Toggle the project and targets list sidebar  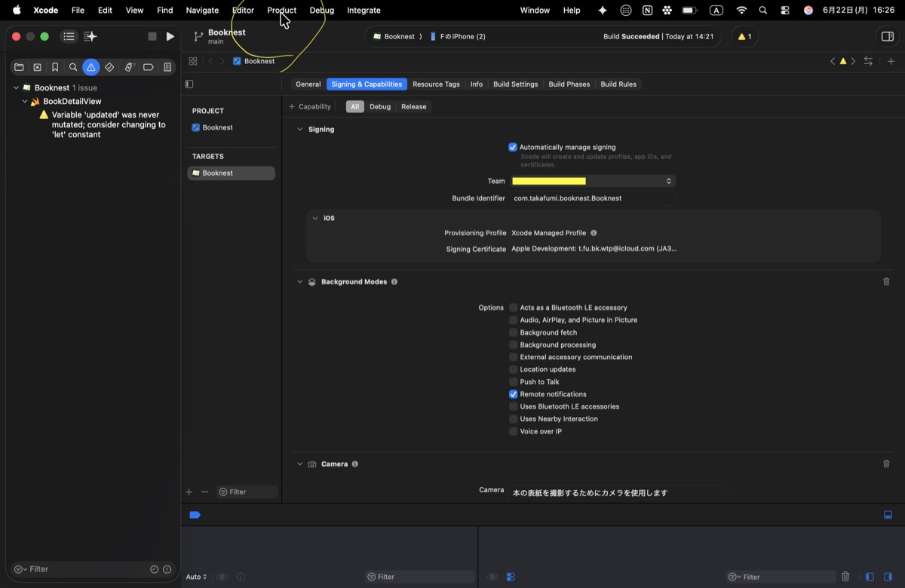tap(189, 84)
